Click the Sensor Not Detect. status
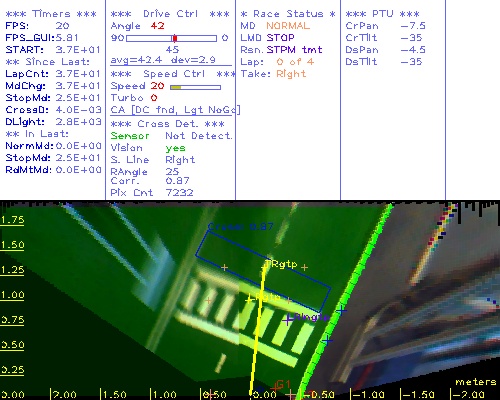Image resolution: width=500 pixels, height=400 pixels. [171, 136]
